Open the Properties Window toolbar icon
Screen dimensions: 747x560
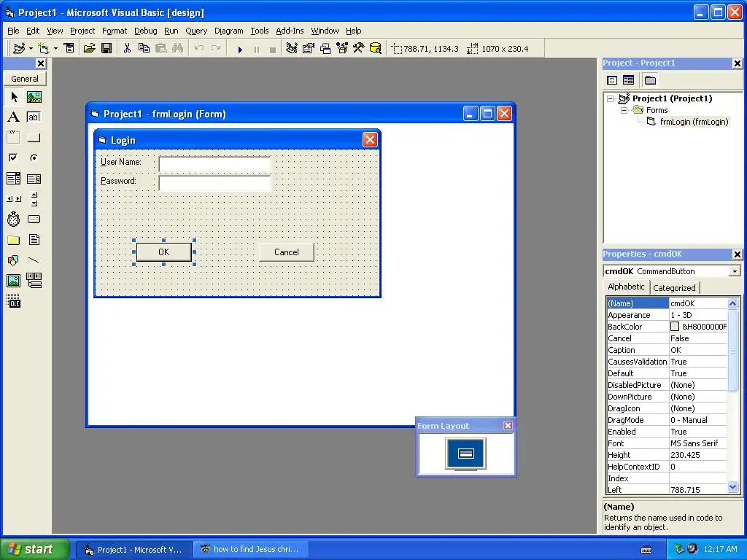(309, 48)
